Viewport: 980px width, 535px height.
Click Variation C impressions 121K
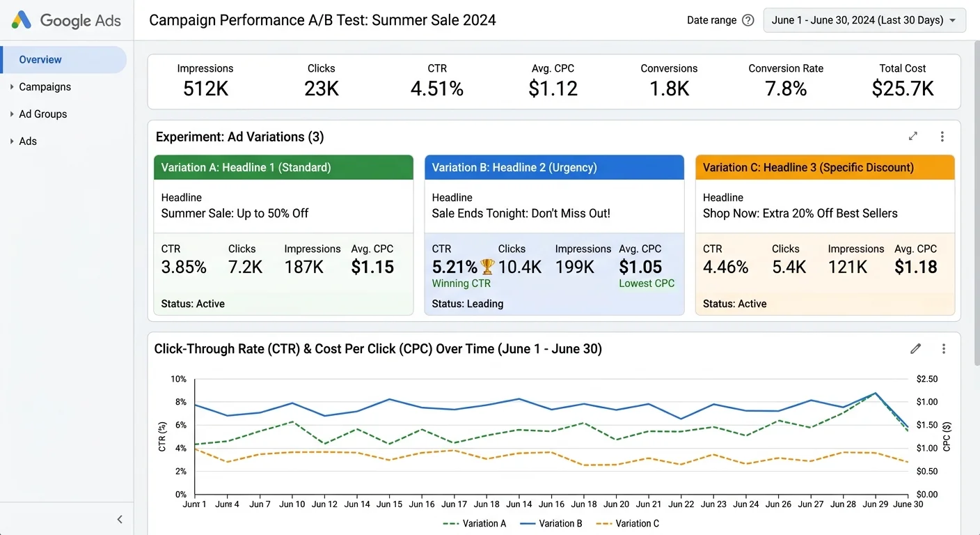[848, 267]
